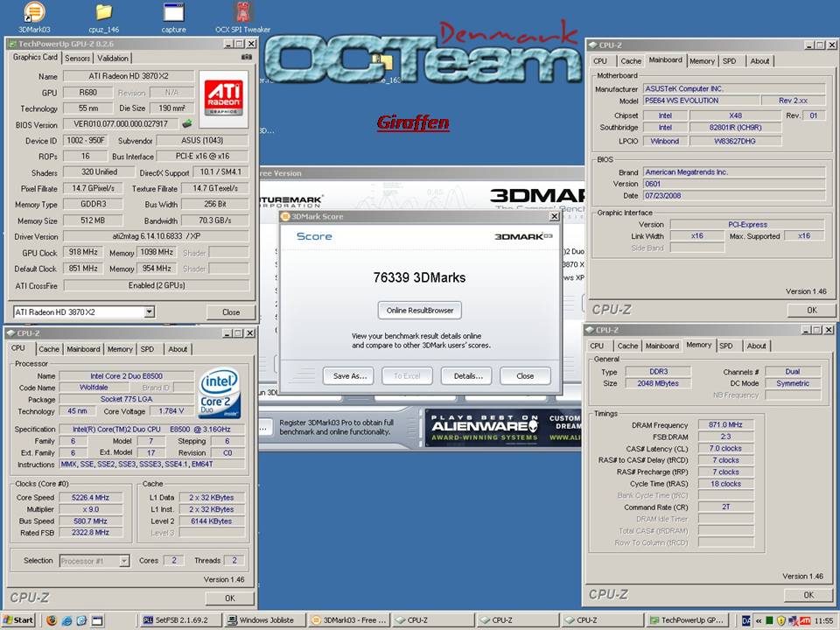Click GPU-Z camera screenshot icon
The image size is (840, 630).
[x=247, y=57]
